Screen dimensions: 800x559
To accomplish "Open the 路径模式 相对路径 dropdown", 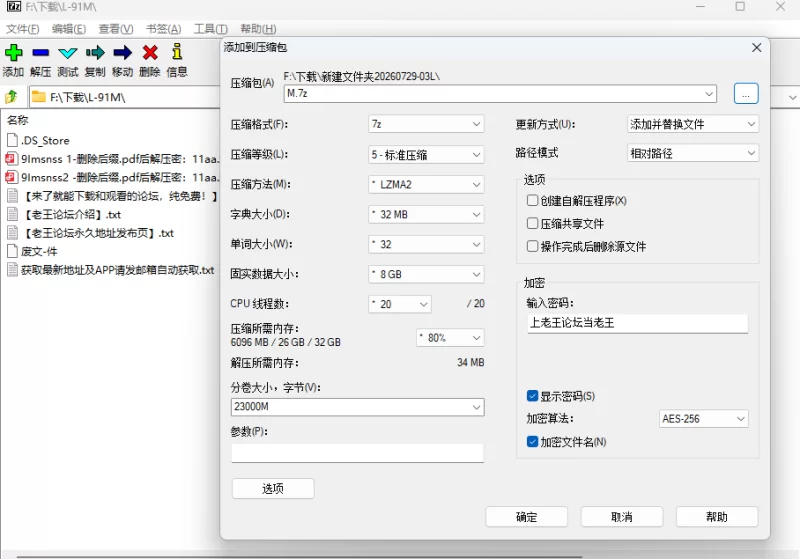I will (693, 153).
